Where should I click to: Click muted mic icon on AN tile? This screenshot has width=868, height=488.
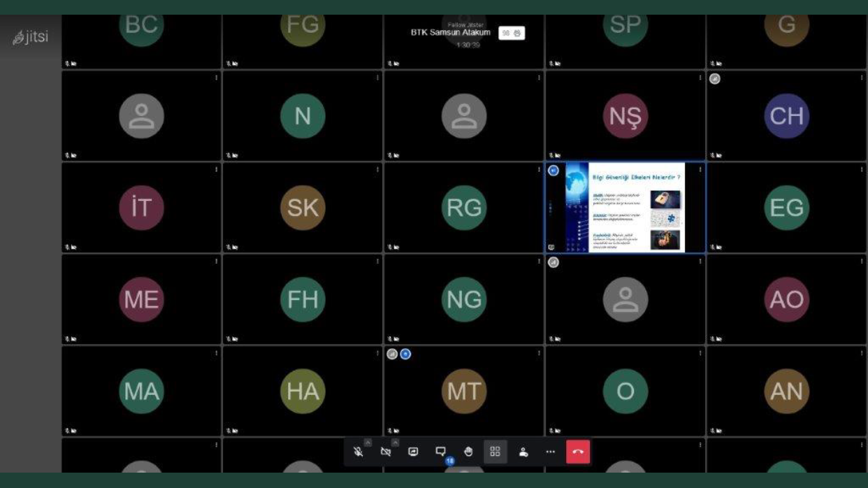[713, 431]
